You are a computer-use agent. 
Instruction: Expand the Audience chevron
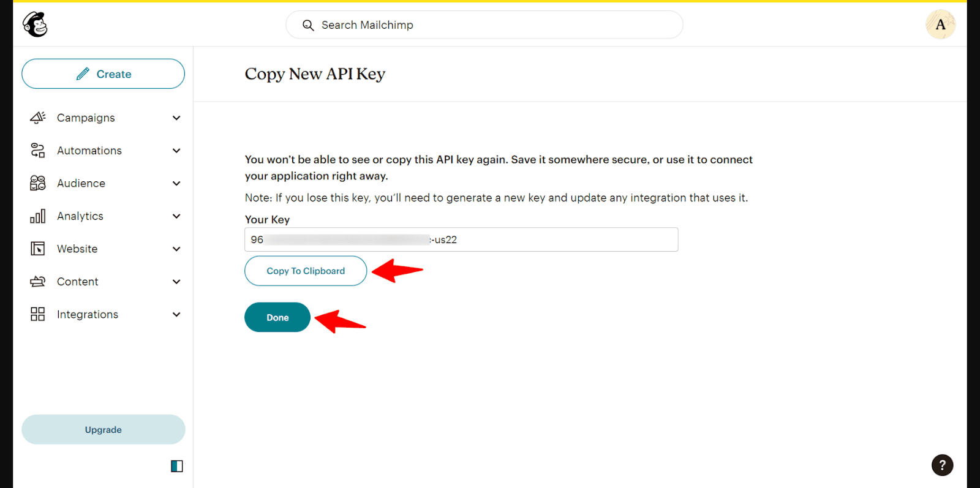(176, 183)
